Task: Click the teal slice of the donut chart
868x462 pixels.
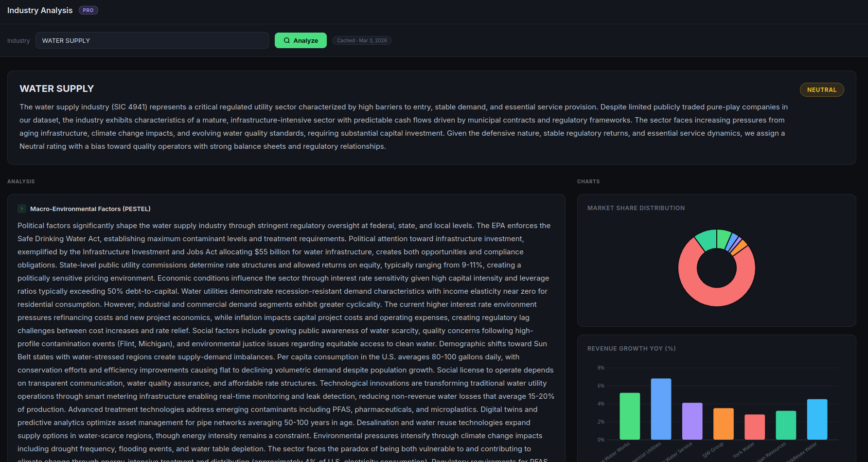Action: [x=707, y=239]
